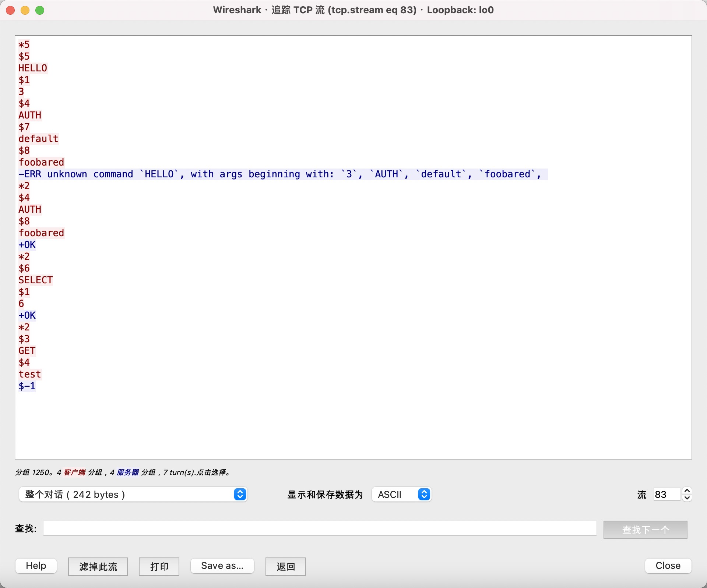This screenshot has width=707, height=588.
Task: Open the ASCII data format dropdown
Action: (x=401, y=495)
